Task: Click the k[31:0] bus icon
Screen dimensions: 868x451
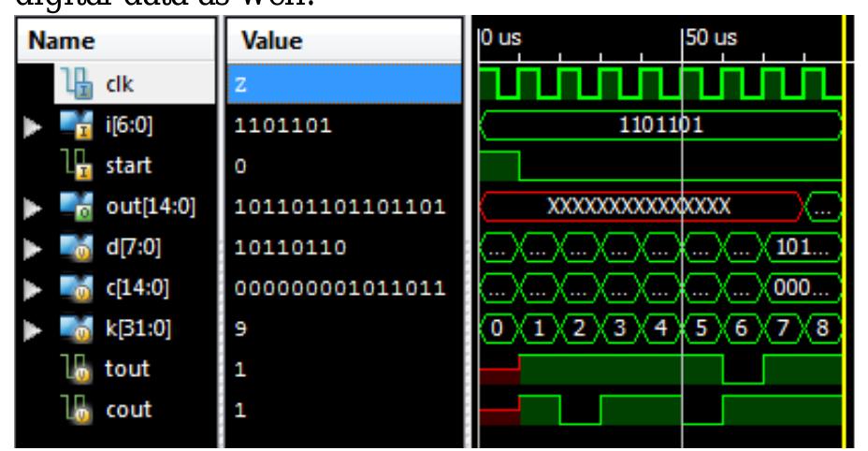Action: [77, 328]
